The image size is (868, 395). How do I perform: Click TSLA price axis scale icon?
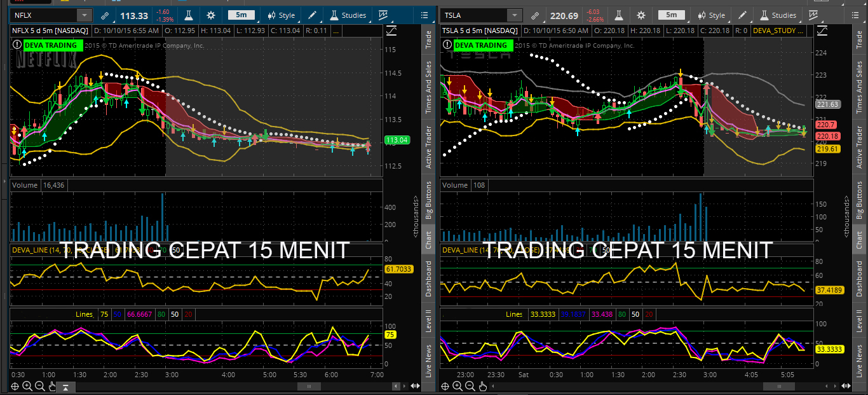pos(822,30)
